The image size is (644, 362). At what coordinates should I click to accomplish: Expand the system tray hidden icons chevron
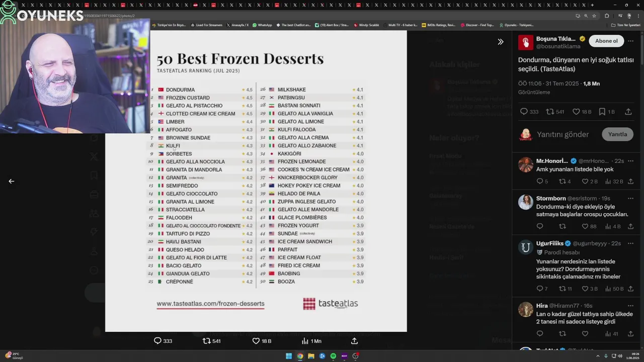[598, 356]
